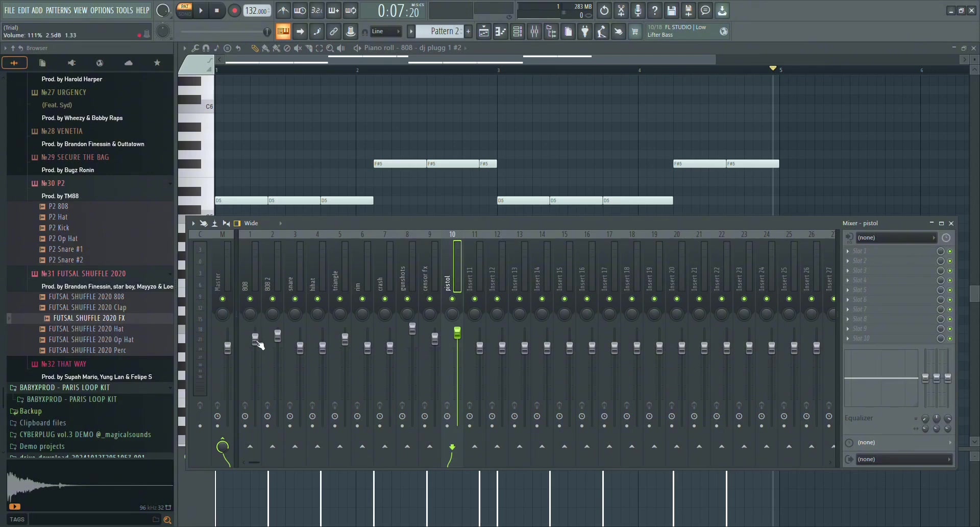The image size is (980, 527).
Task: Click the one-click audio recording microphone icon
Action: (x=638, y=10)
